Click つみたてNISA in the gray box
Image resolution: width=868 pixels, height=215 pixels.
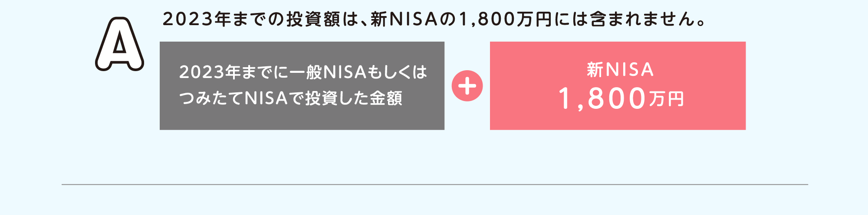click(x=233, y=98)
